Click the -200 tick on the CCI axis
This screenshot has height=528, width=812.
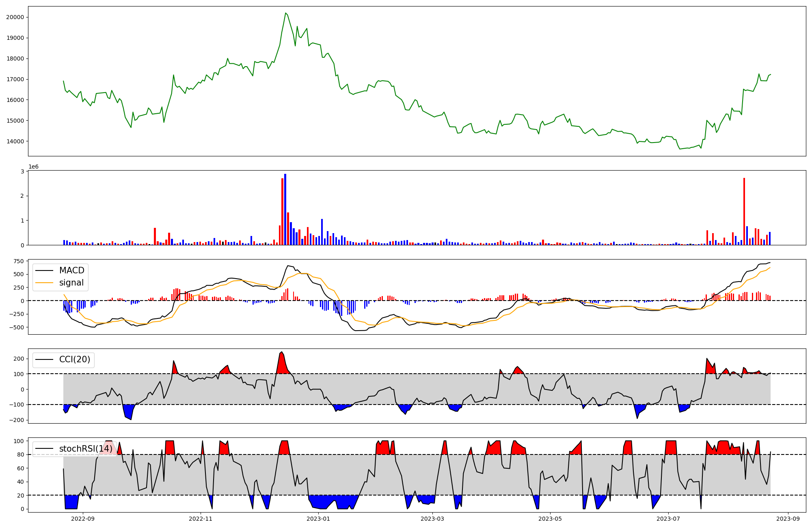point(17,420)
